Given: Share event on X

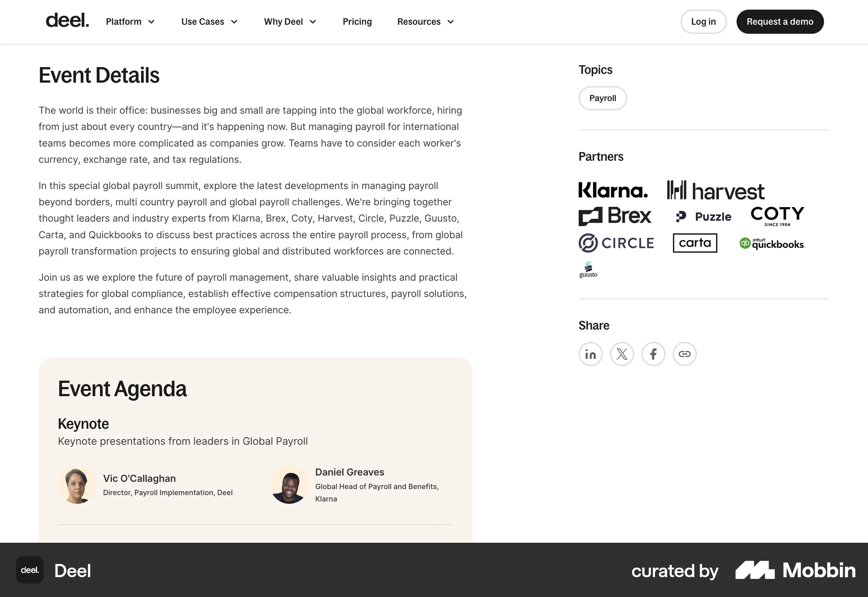Looking at the screenshot, I should point(622,354).
